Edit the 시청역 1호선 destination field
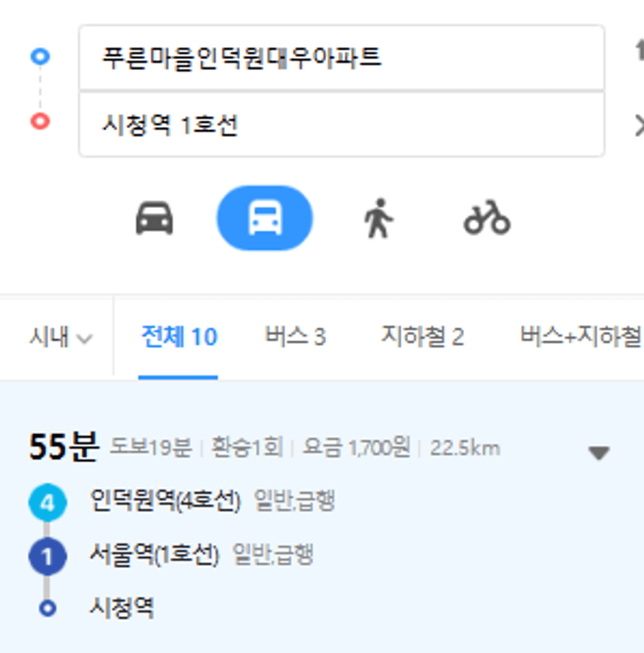The width and height of the screenshot is (644, 653). click(342, 125)
